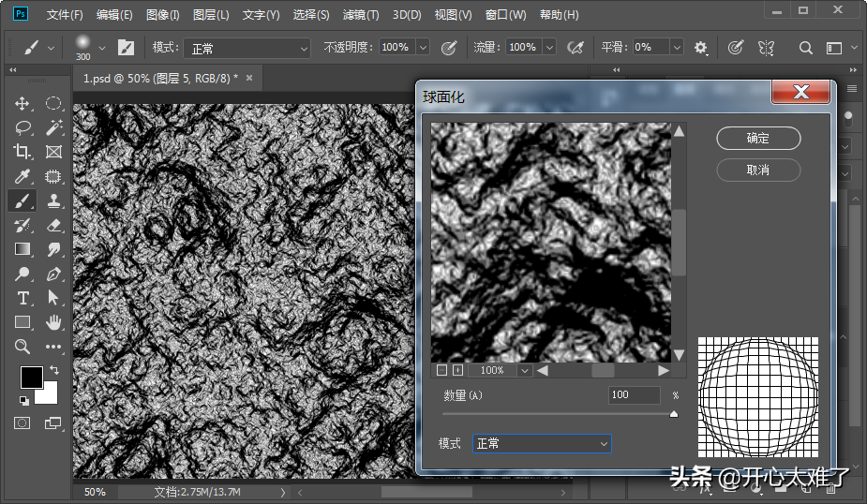Pick the Magic Wand tool

[x=53, y=127]
